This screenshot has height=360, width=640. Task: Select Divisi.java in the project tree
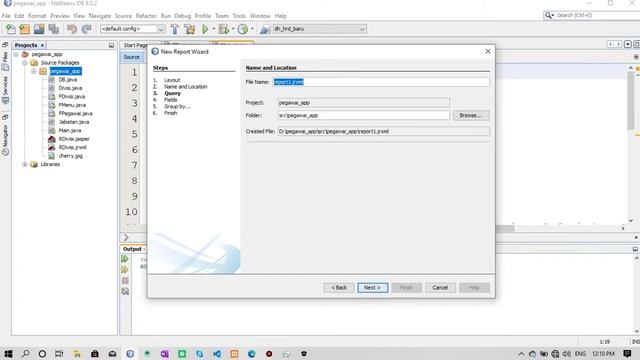coord(70,88)
